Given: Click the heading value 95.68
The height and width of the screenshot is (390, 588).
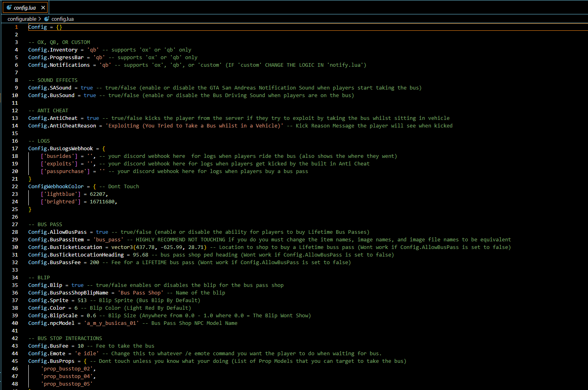Looking at the screenshot, I should [x=141, y=255].
